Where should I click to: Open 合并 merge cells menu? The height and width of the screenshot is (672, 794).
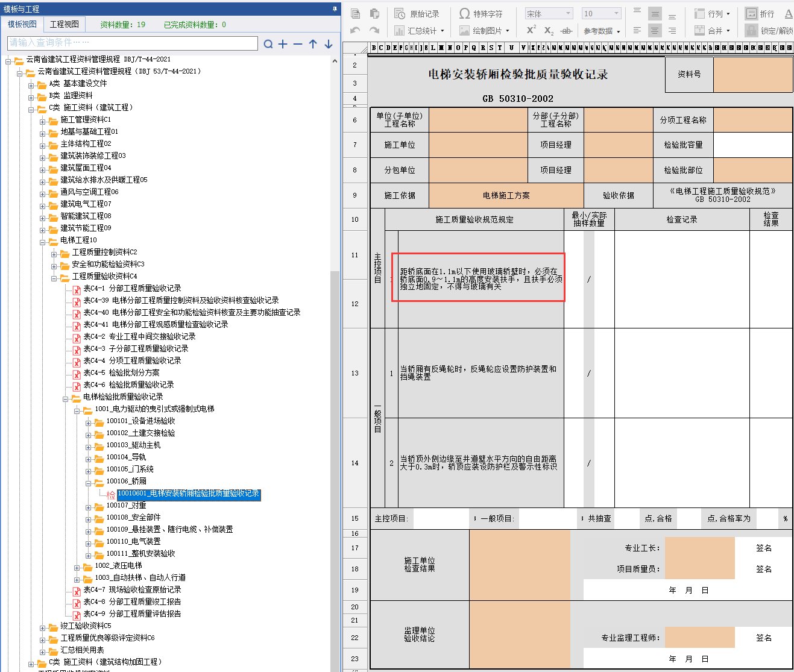[712, 31]
